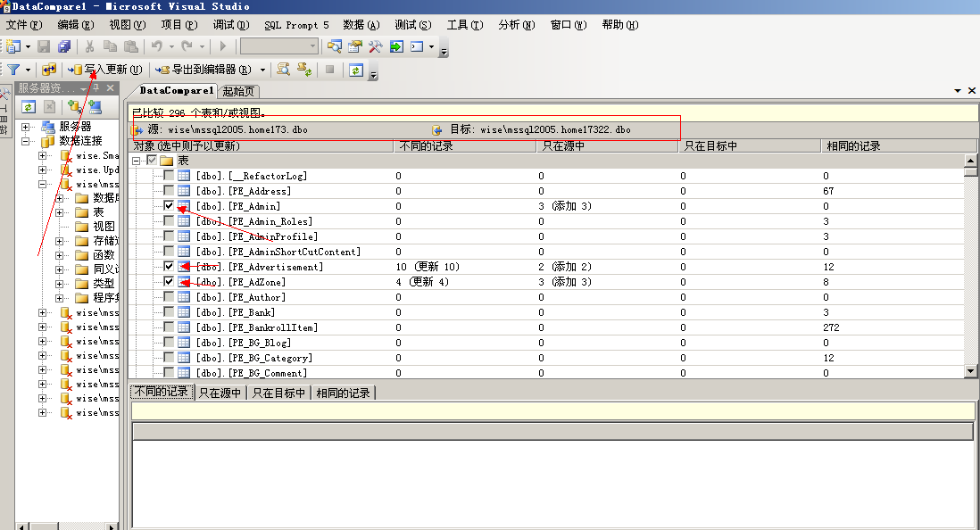Open the 数据(A) menu
980x530 pixels.
tap(361, 25)
